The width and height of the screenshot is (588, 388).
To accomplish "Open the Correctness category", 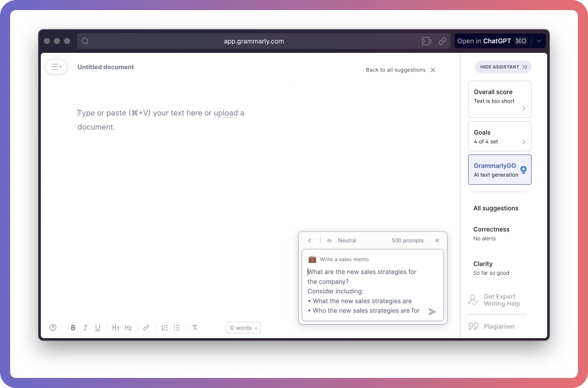I will click(491, 234).
